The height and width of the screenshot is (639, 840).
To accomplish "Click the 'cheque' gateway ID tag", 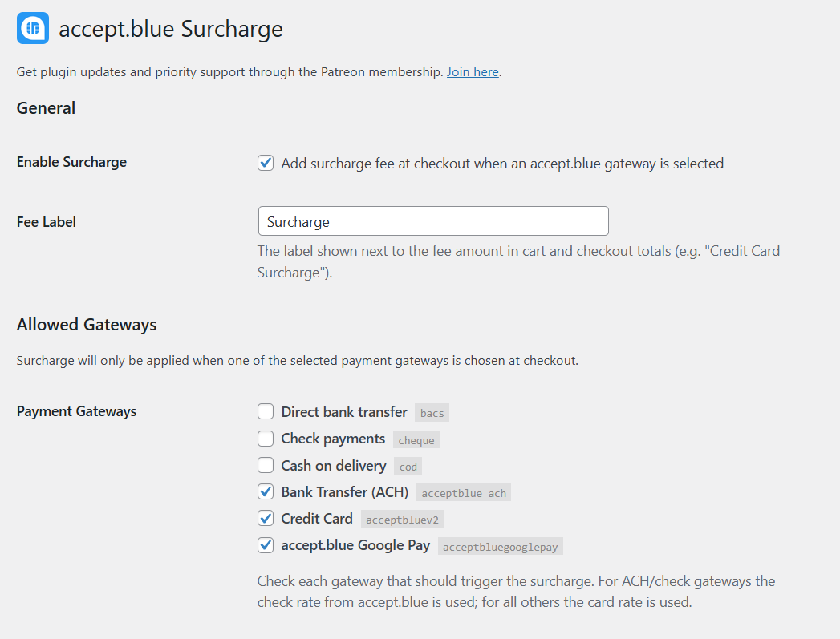I will click(x=416, y=440).
